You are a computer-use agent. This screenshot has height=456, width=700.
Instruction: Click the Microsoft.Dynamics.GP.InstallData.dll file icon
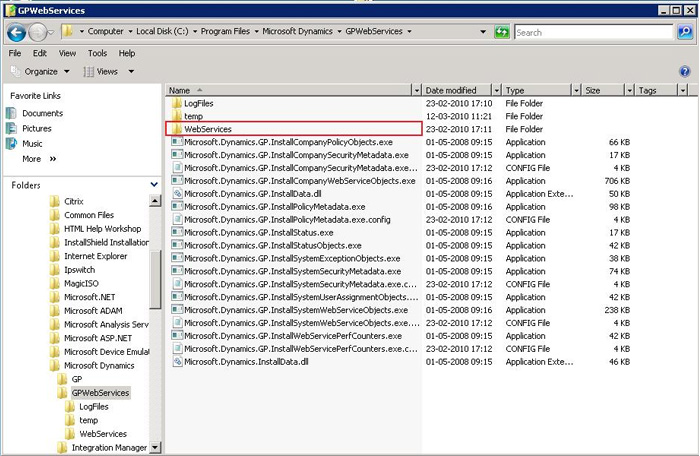pyautogui.click(x=177, y=194)
